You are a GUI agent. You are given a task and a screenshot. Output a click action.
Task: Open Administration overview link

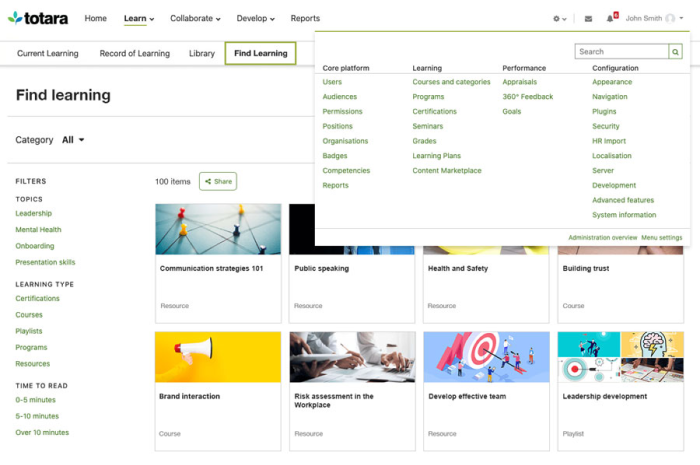[603, 237]
